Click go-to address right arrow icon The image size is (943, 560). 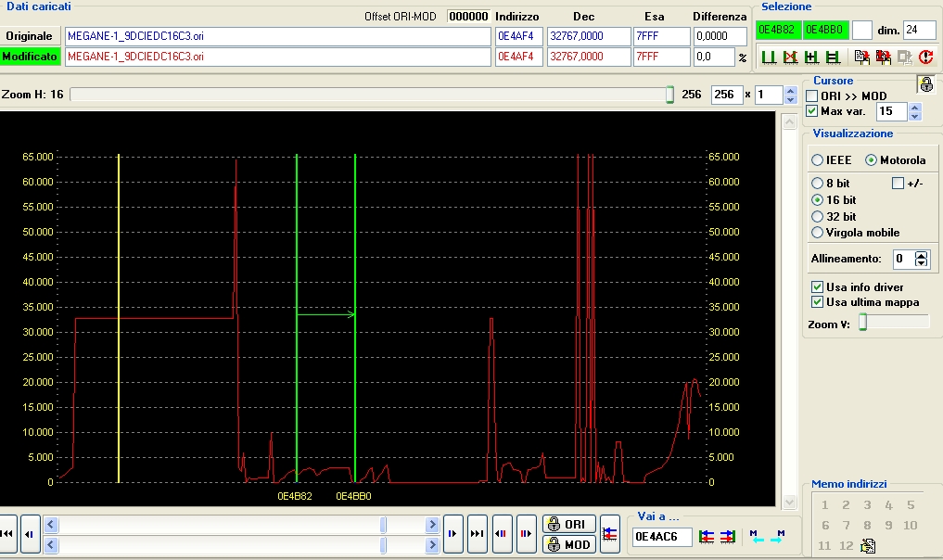(728, 536)
